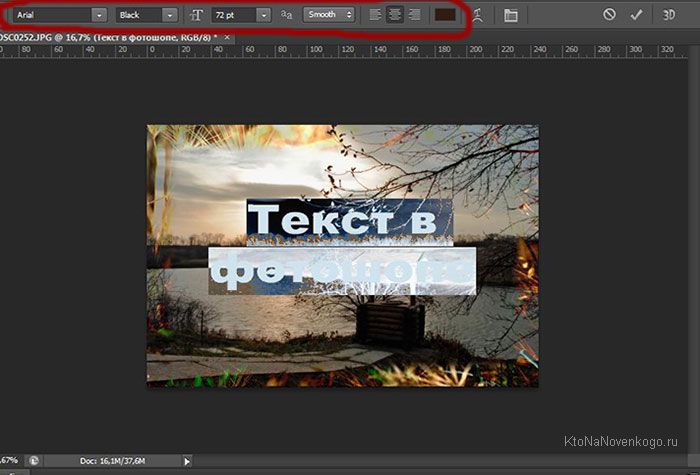Image resolution: width=700 pixels, height=475 pixels.
Task: Commit current text edits with the checkmark
Action: click(636, 15)
